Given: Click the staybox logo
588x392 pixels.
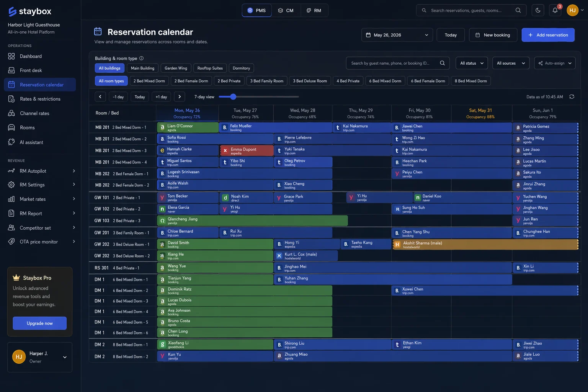Looking at the screenshot, I should (x=30, y=11).
